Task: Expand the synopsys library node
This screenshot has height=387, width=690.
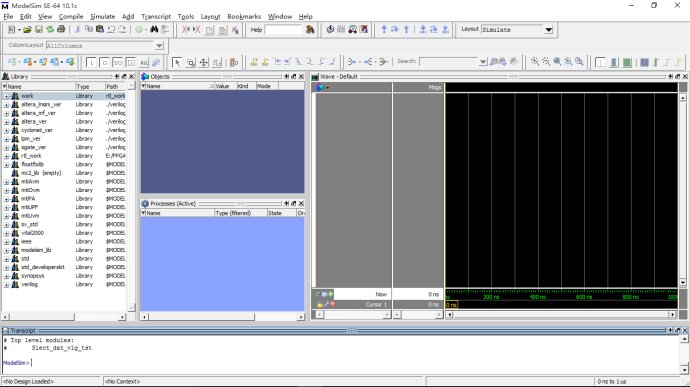Action: (x=6, y=276)
